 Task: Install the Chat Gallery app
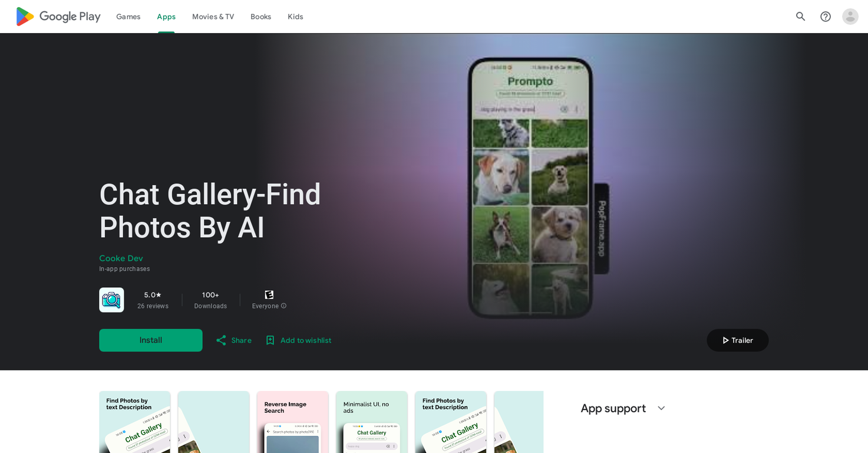point(151,340)
